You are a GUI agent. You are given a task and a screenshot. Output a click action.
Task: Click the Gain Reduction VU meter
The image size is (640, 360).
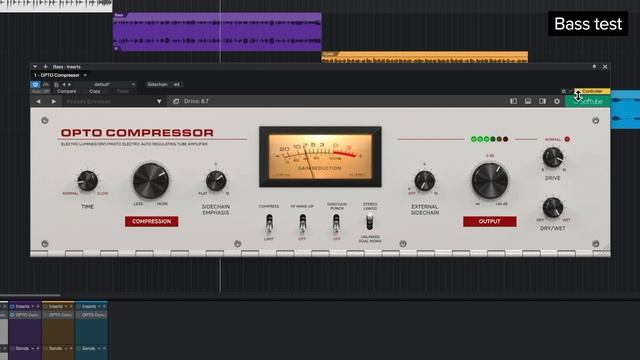320,157
